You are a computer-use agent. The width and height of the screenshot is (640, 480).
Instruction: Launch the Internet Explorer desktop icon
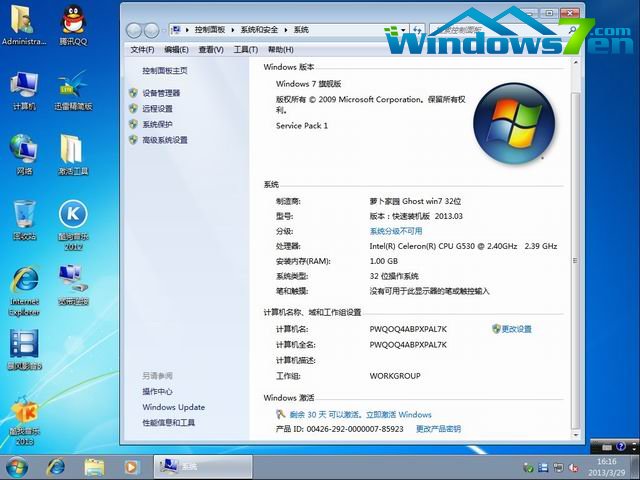click(24, 291)
